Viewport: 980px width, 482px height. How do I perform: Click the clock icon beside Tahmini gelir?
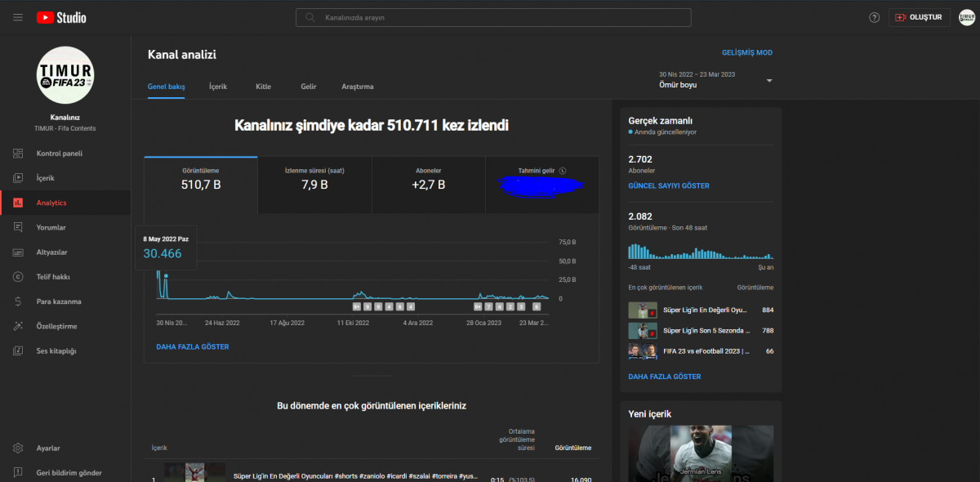click(x=563, y=171)
